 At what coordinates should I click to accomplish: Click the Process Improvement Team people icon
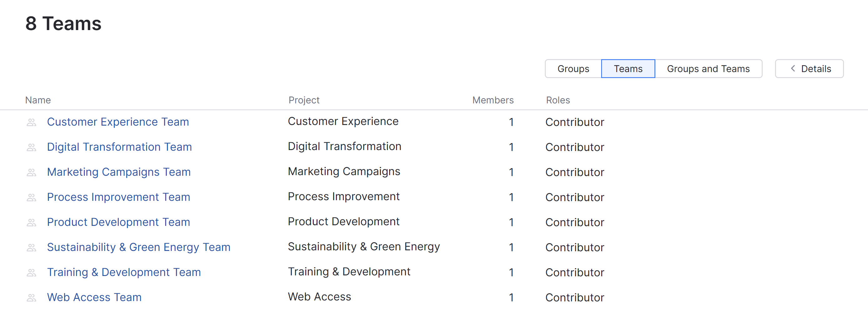point(31,197)
